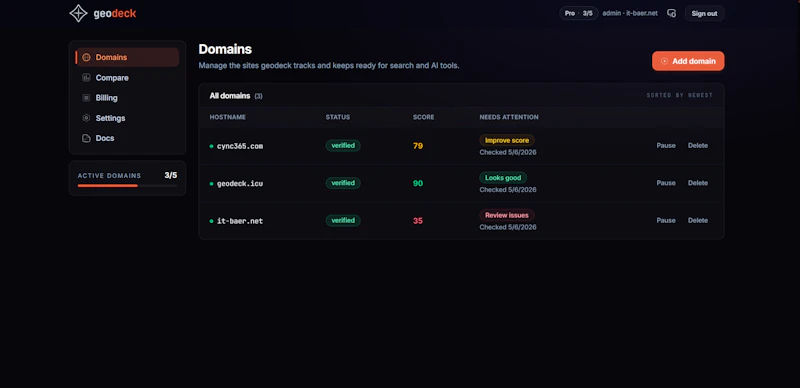Screen dimensions: 800x388
Task: Open the cync365.com hostname
Action: pos(240,146)
